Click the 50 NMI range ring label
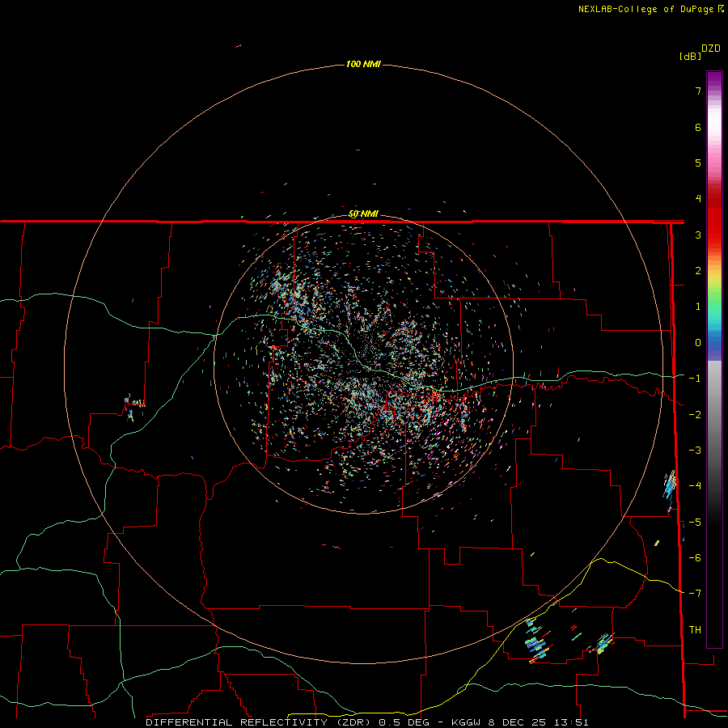Image resolution: width=728 pixels, height=728 pixels. click(x=363, y=214)
